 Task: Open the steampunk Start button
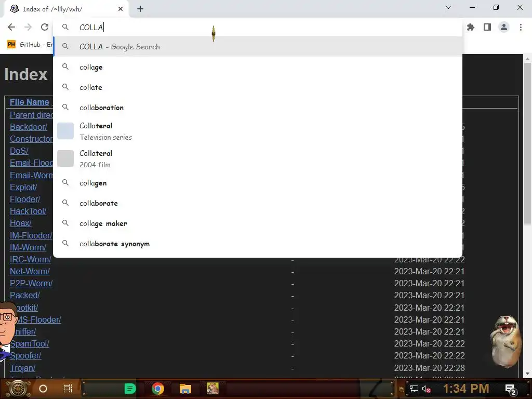(x=18, y=389)
